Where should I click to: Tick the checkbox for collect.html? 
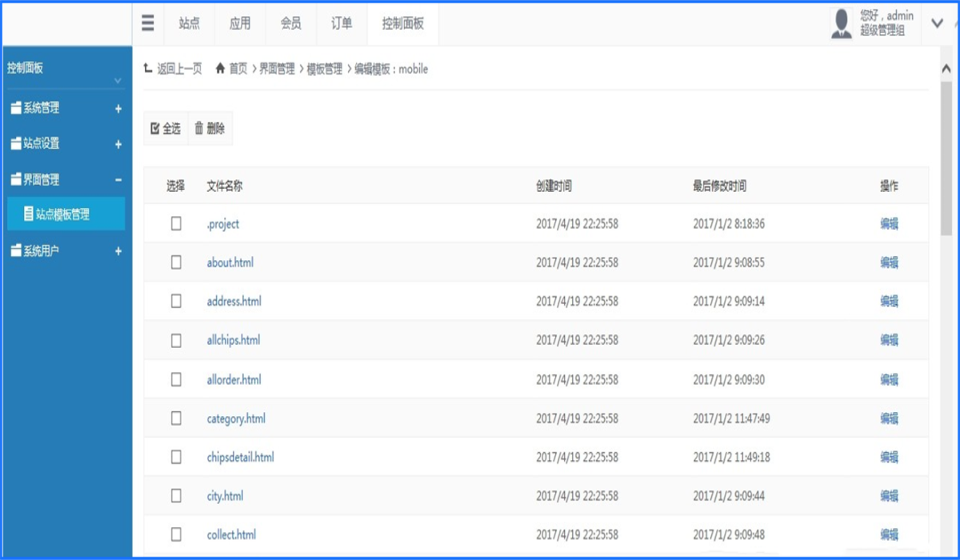point(176,534)
